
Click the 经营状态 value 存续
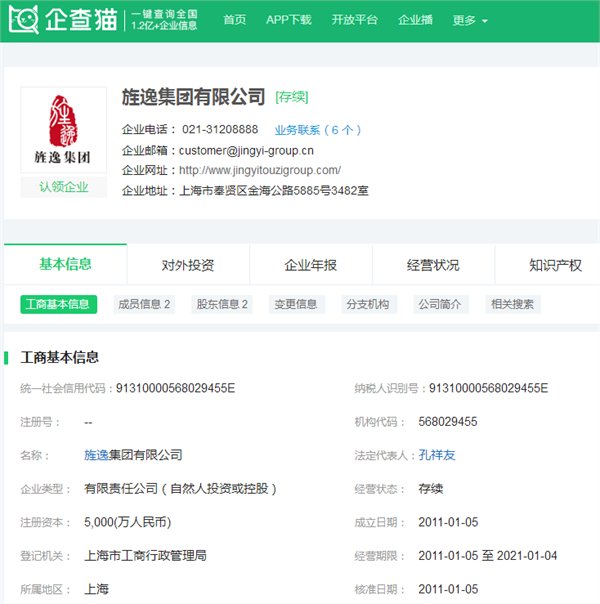(x=431, y=489)
